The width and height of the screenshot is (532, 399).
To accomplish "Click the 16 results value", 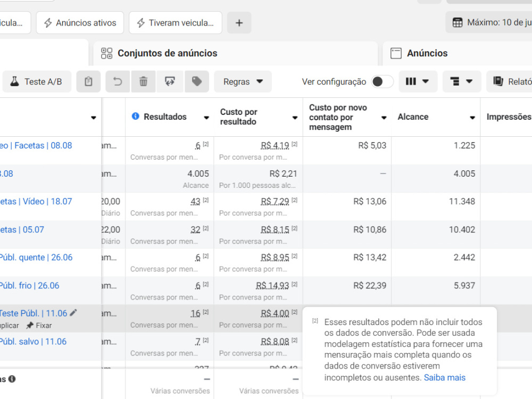I will point(195,313).
